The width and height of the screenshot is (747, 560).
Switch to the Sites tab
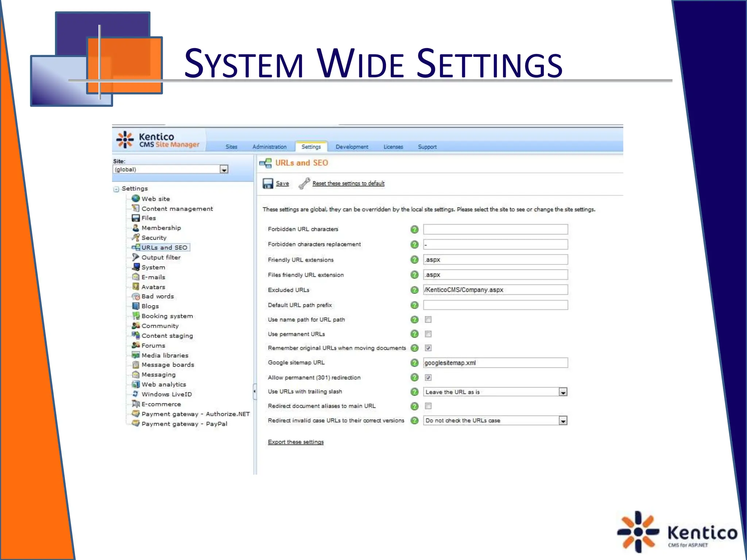pos(232,147)
